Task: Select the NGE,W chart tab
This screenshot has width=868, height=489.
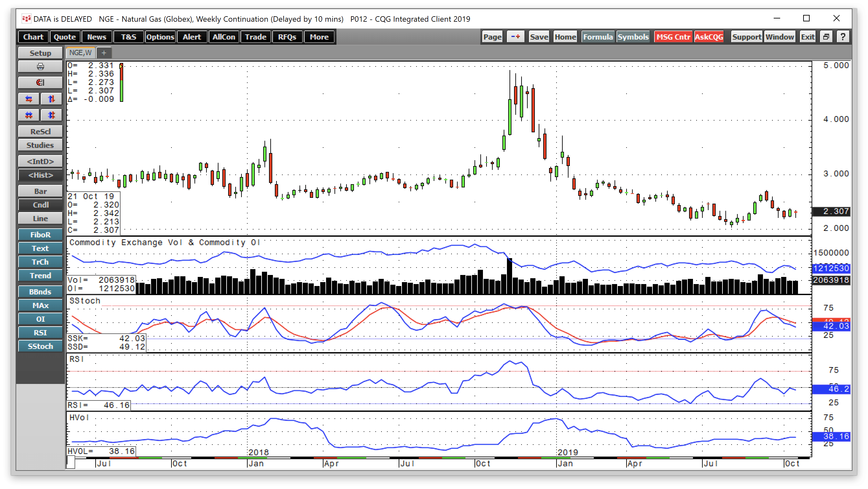Action: tap(80, 53)
